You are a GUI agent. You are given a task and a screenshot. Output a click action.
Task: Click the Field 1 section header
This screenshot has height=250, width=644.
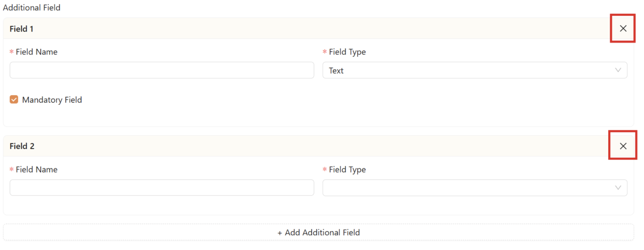(x=22, y=28)
